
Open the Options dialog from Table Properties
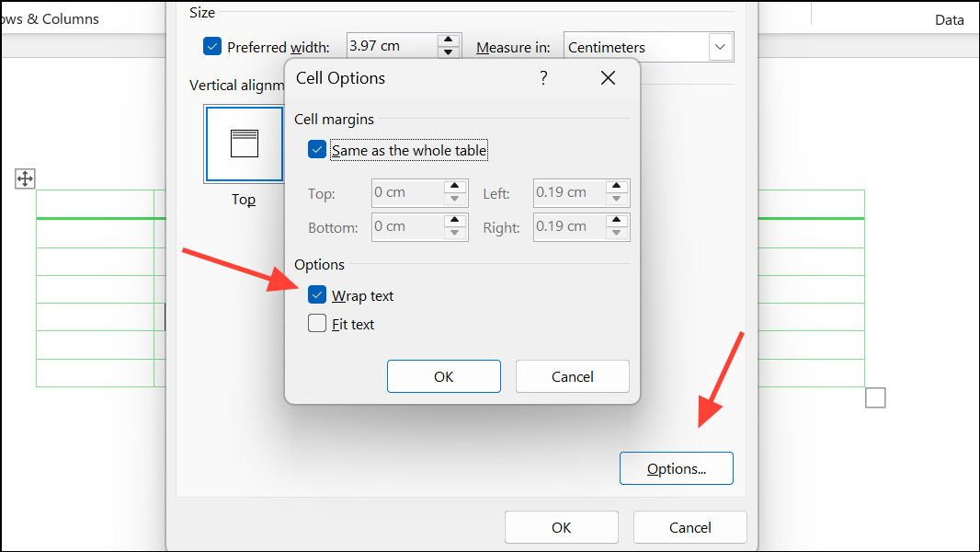click(676, 468)
